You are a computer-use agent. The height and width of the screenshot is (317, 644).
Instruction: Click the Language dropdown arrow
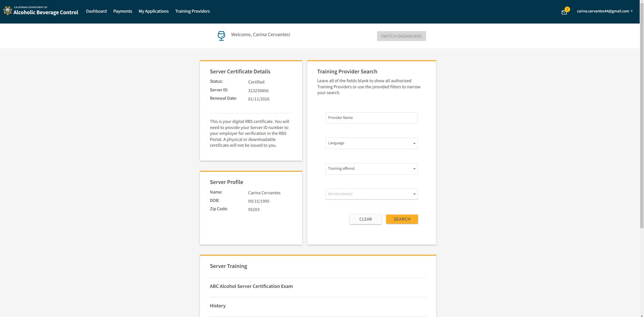(414, 143)
